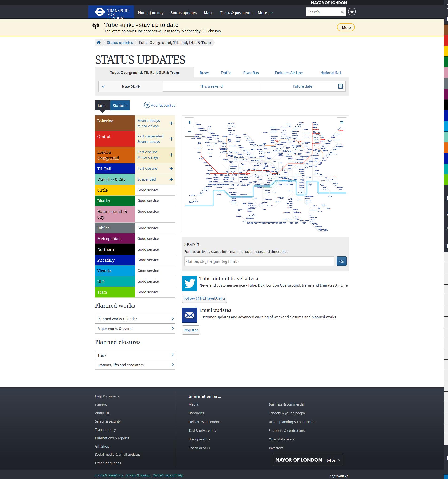Zoom out on the tube map
448x479 pixels.
[x=189, y=132]
